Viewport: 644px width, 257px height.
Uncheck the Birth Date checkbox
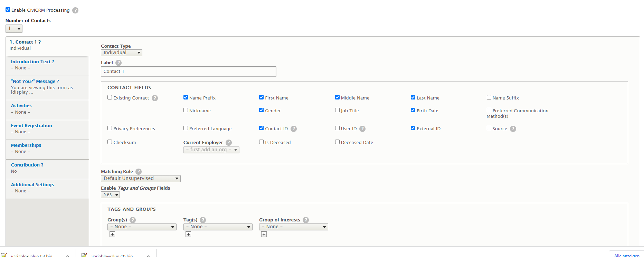[x=413, y=110]
